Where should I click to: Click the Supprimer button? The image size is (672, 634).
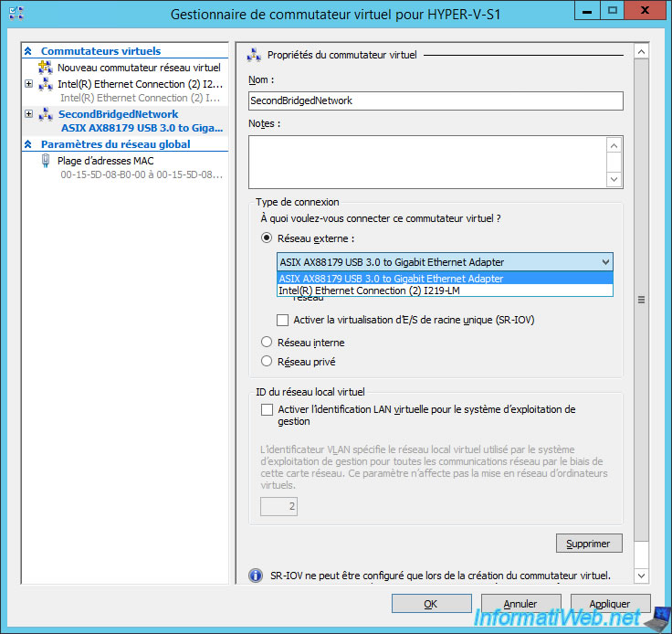(589, 544)
